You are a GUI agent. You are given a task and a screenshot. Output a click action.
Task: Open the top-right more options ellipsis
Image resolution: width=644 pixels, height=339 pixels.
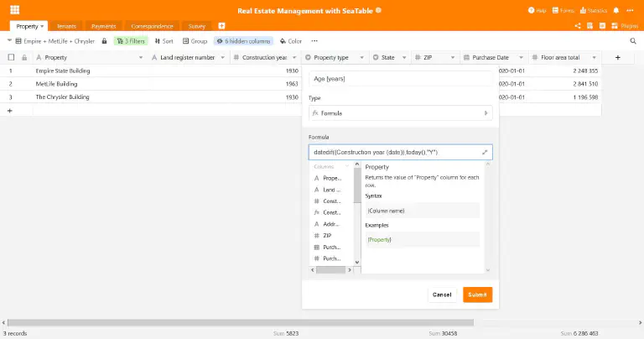coord(630,10)
